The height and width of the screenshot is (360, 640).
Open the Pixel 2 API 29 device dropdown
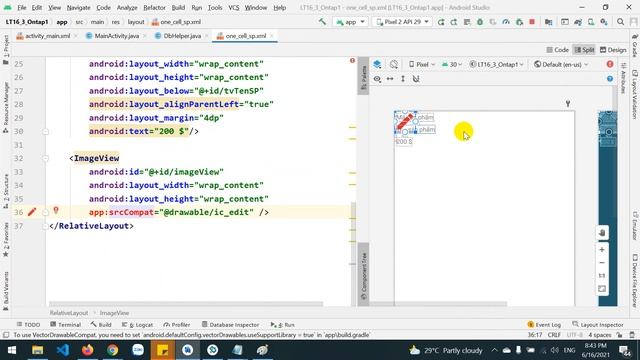[x=402, y=22]
